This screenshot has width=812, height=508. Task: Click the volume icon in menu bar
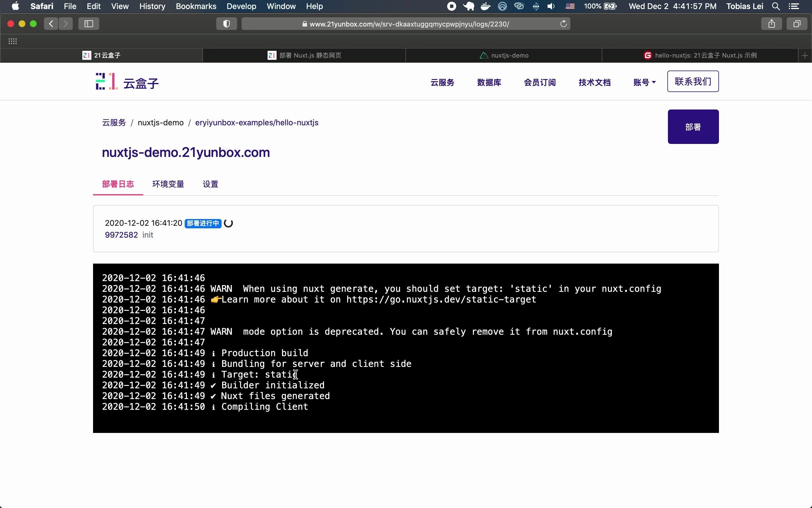click(x=551, y=6)
